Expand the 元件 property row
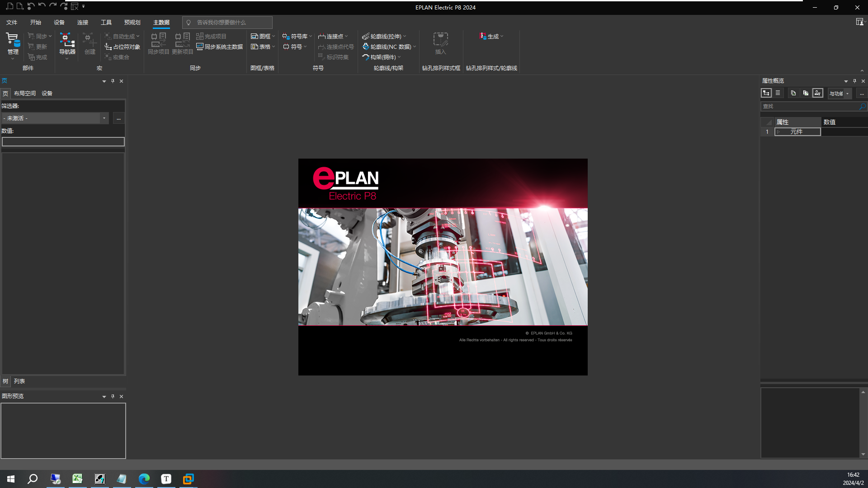Viewport: 868px width, 488px height. 778,131
